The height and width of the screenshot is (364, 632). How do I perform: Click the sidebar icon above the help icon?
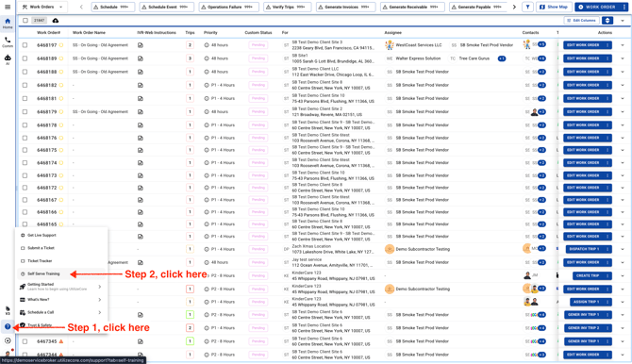(x=8, y=310)
